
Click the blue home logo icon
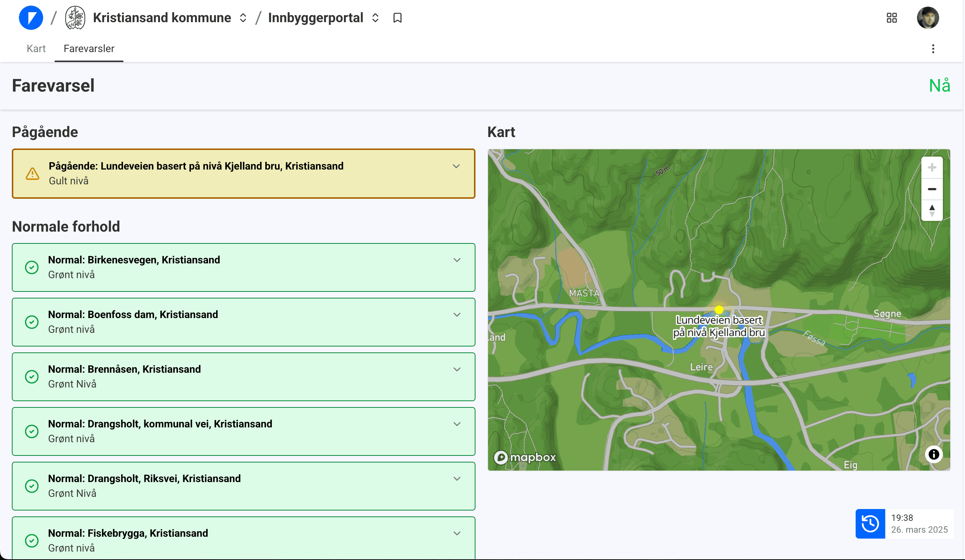tap(31, 18)
